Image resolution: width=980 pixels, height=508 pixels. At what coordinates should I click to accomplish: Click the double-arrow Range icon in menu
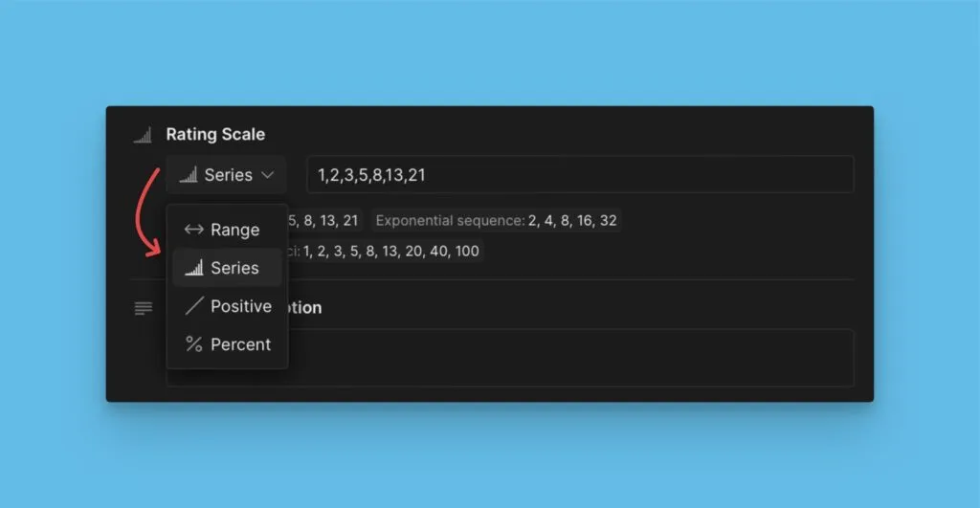coord(194,230)
